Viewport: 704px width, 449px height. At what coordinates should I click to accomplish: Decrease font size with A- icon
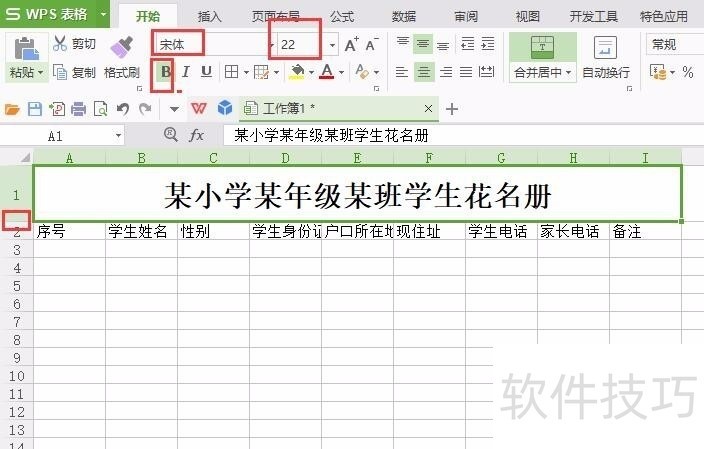point(371,44)
